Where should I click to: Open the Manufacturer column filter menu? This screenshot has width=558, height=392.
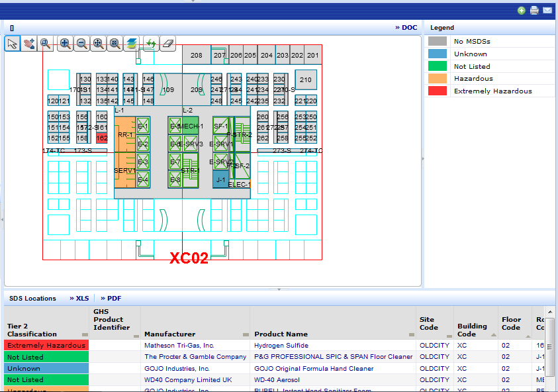(246, 334)
